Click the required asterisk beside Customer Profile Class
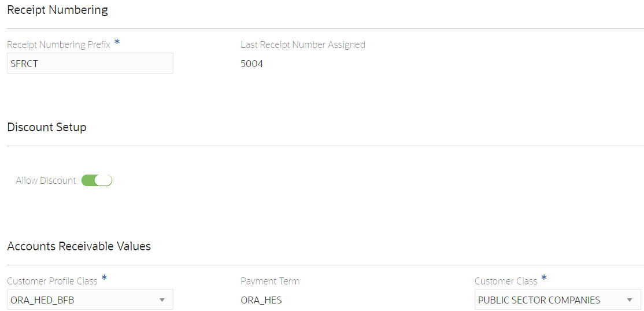644x311 pixels. [x=104, y=279]
